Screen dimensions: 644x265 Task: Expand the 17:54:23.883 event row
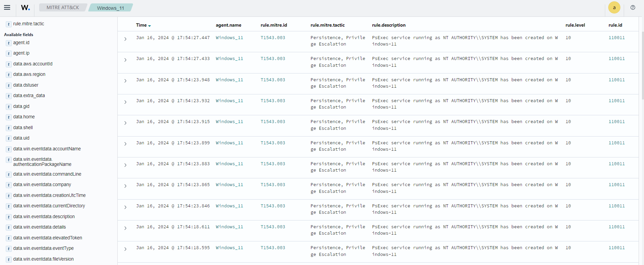click(x=125, y=165)
